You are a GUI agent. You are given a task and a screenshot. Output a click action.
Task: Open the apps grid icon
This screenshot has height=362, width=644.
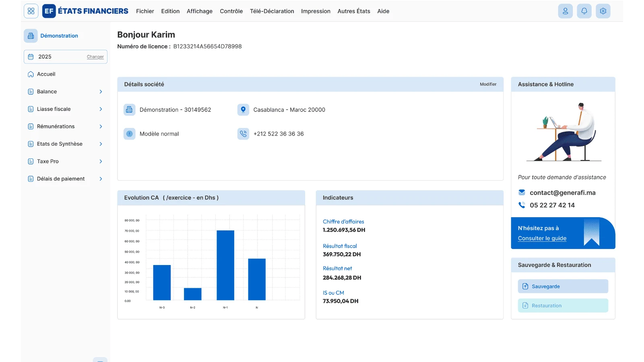(x=31, y=11)
